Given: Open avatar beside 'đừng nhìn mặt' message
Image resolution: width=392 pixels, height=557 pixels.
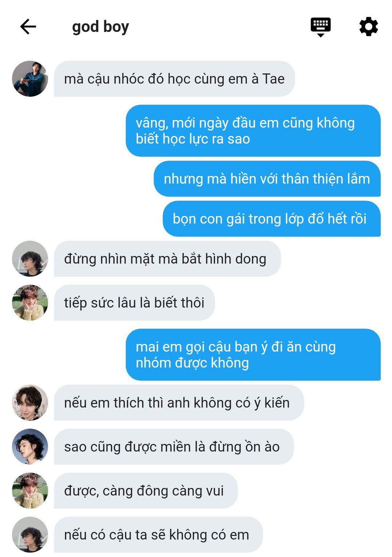Looking at the screenshot, I should point(30,259).
